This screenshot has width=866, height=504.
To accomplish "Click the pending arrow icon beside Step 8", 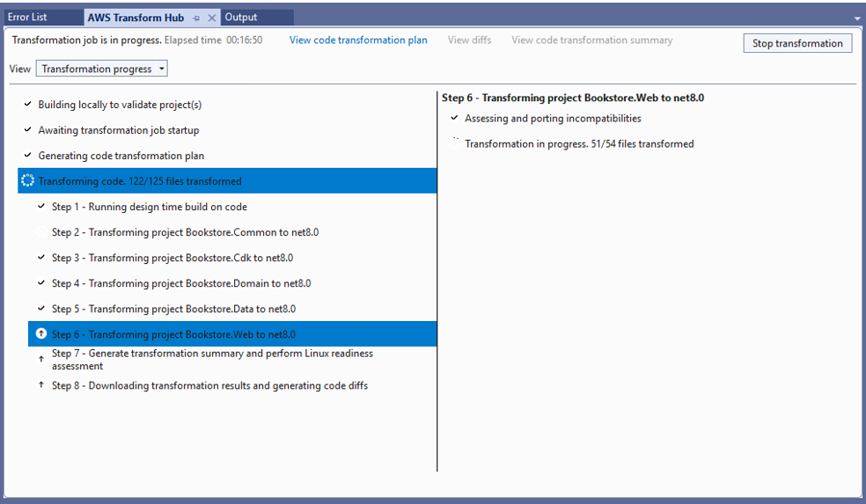I will click(40, 384).
